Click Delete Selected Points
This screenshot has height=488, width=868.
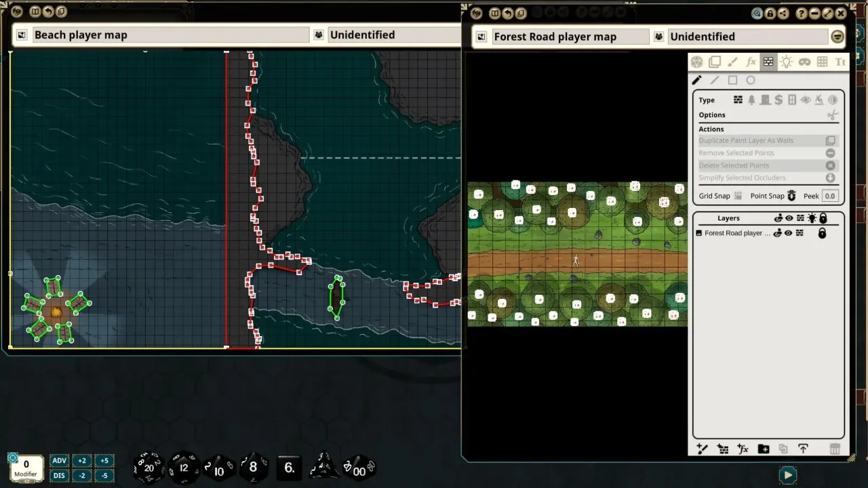[x=768, y=165]
